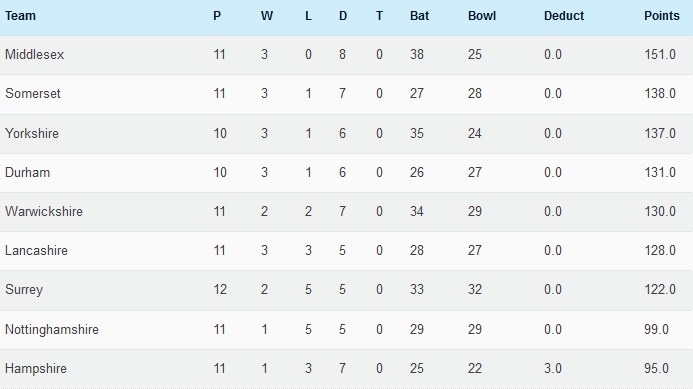Open the Surrey team row
Viewport: 693px width, 389px height.
pyautogui.click(x=346, y=290)
